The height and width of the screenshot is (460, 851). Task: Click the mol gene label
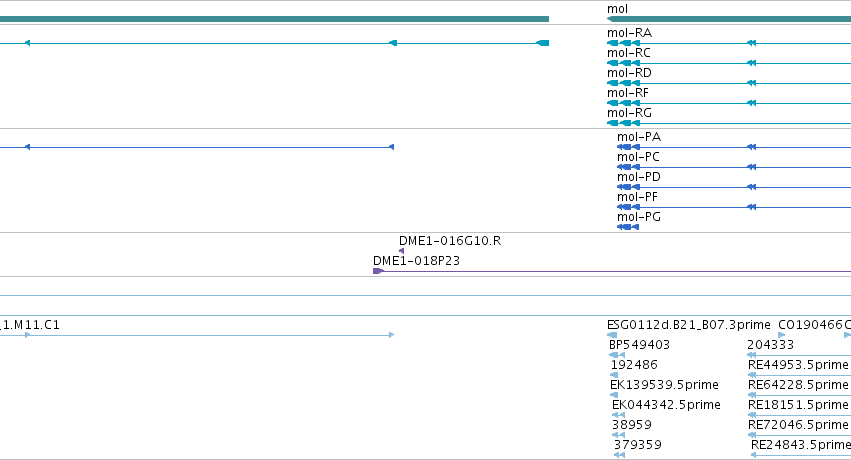point(617,9)
